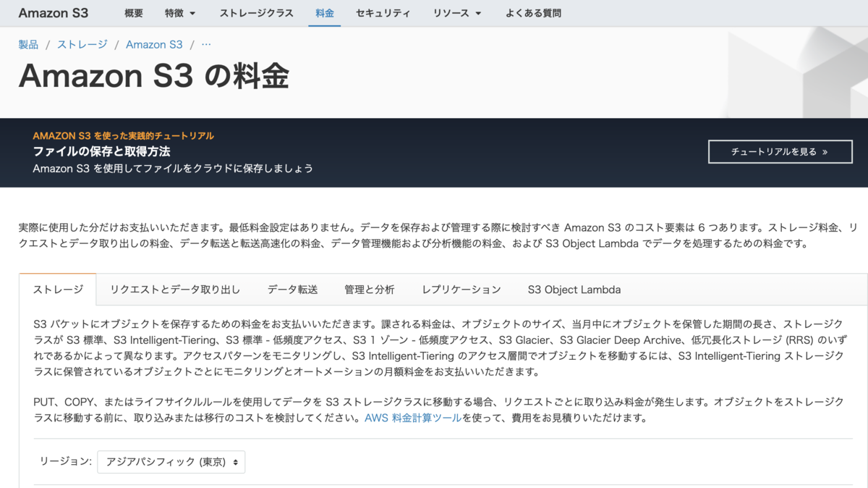Go to the Amazon S3 breadcrumb link

tap(154, 44)
